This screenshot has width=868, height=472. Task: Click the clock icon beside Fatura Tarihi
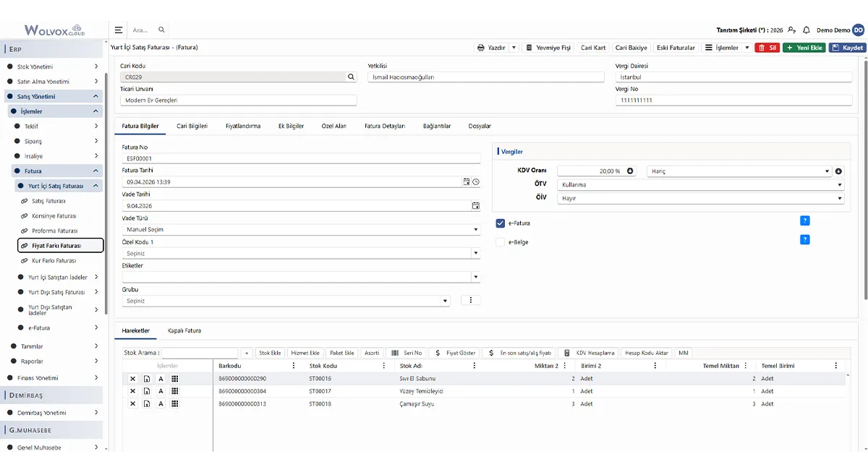(x=476, y=182)
